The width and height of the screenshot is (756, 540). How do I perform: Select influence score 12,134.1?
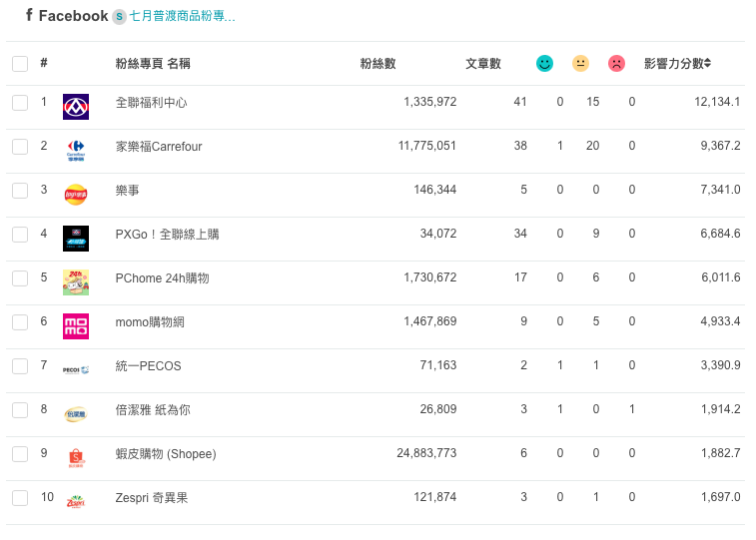pos(717,102)
